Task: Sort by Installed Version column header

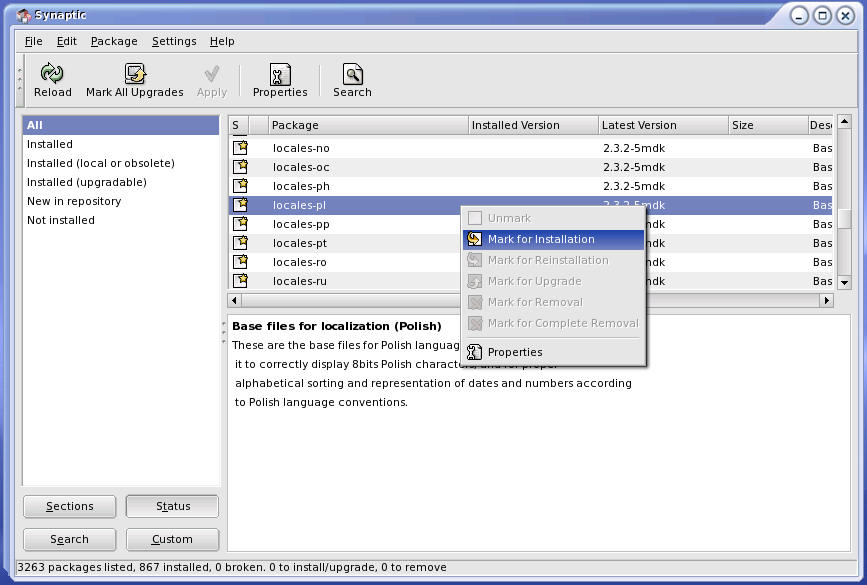Action: (x=533, y=125)
